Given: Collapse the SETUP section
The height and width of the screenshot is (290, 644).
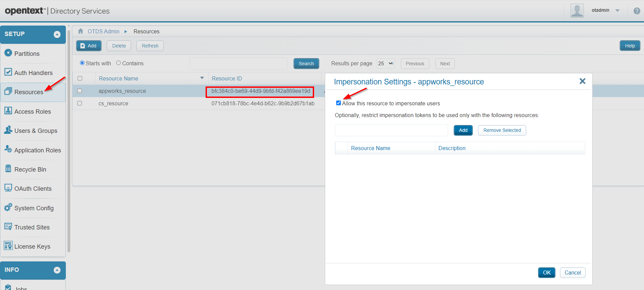Looking at the screenshot, I should pyautogui.click(x=57, y=34).
